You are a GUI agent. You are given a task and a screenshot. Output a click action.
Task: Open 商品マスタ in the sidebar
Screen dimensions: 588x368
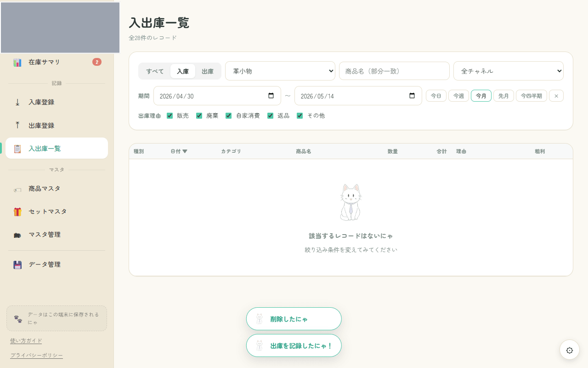tap(57, 189)
